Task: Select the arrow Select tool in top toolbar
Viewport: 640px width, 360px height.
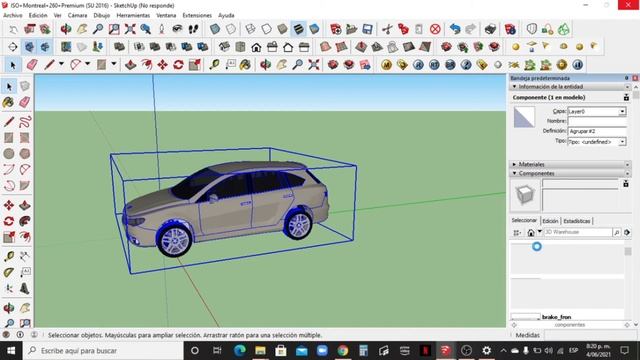Action: [13, 65]
